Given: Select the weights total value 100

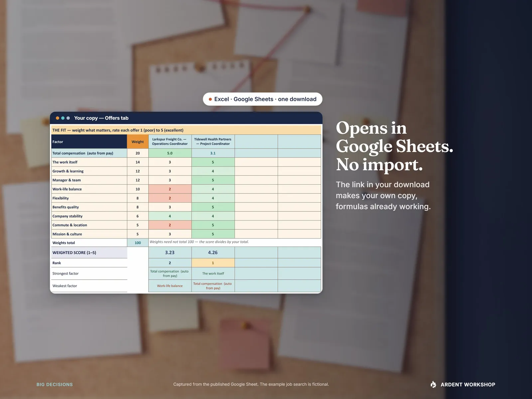Looking at the screenshot, I should tap(138, 243).
